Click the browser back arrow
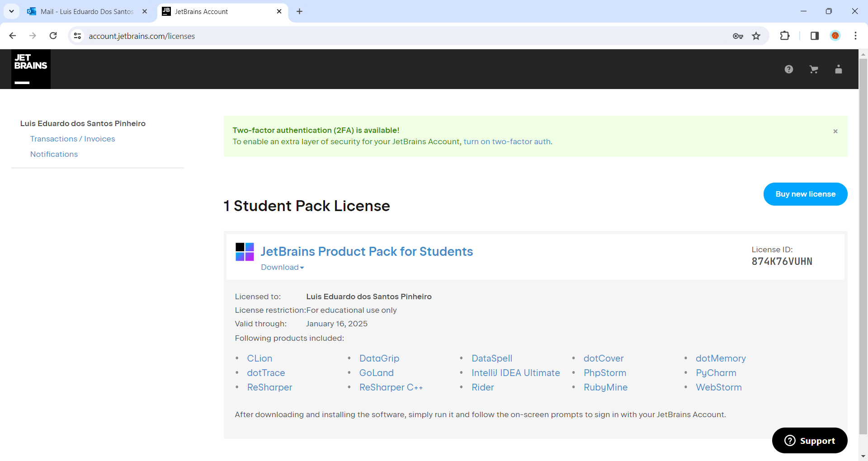 13,36
